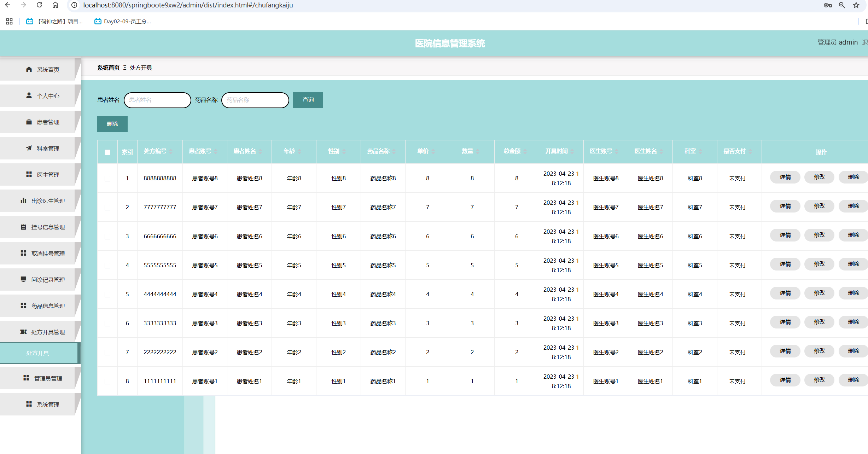868x454 pixels.
Task: Sort by the 药品名称 column arrows
Action: [x=394, y=152]
